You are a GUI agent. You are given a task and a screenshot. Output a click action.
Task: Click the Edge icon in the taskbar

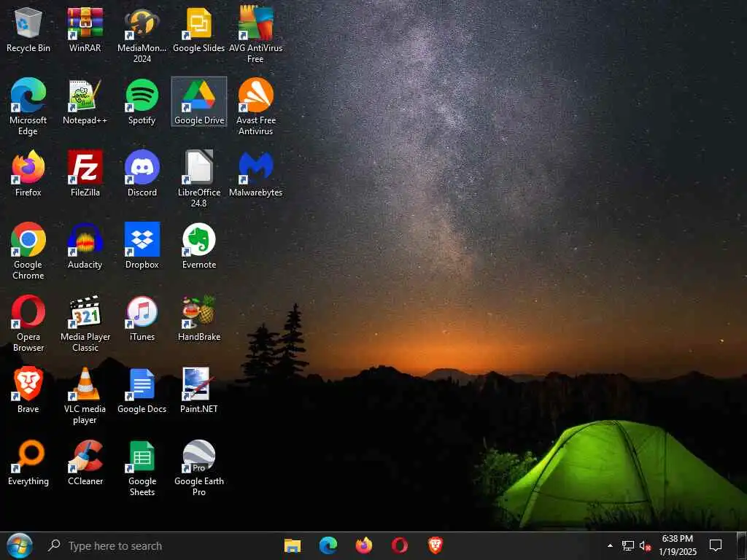pos(328,545)
